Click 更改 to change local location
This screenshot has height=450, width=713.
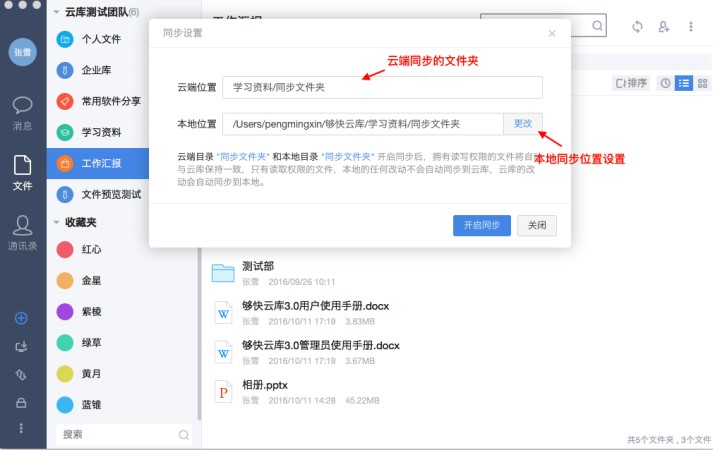pos(523,124)
